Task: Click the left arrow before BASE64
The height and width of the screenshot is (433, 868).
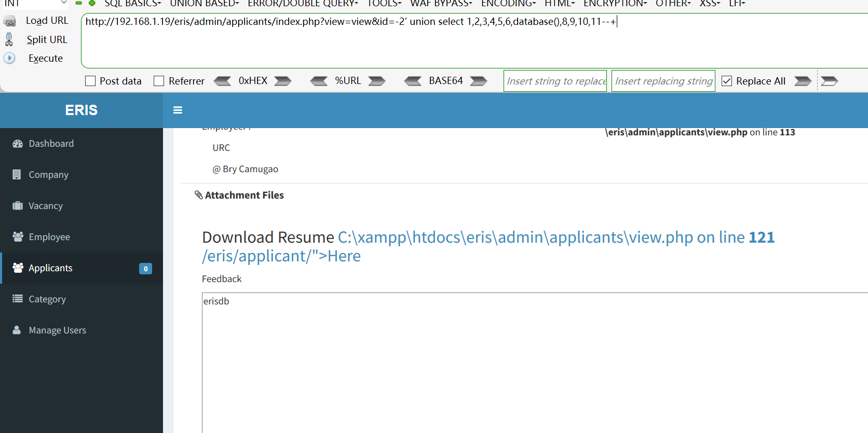Action: pos(413,81)
